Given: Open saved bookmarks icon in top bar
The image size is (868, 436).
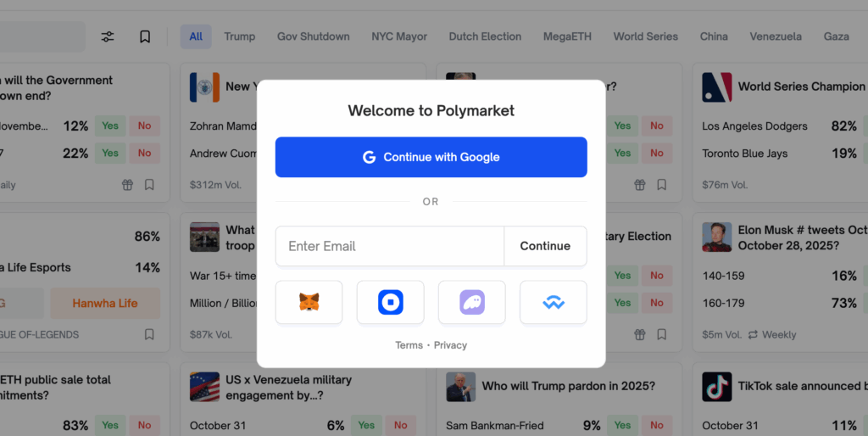Looking at the screenshot, I should [x=145, y=36].
